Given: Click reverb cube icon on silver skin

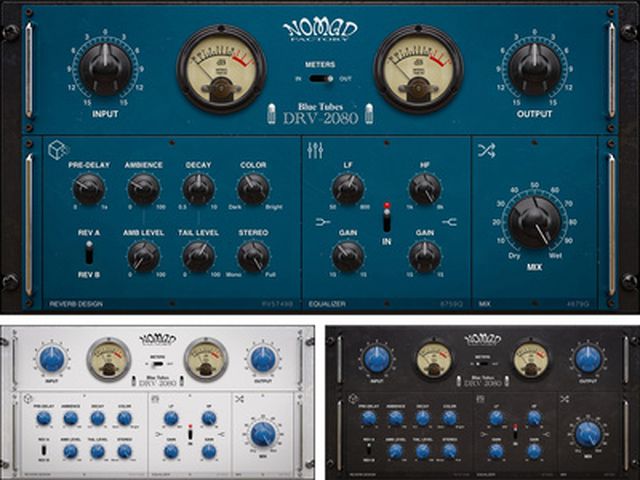Looking at the screenshot, I should pos(28,399).
